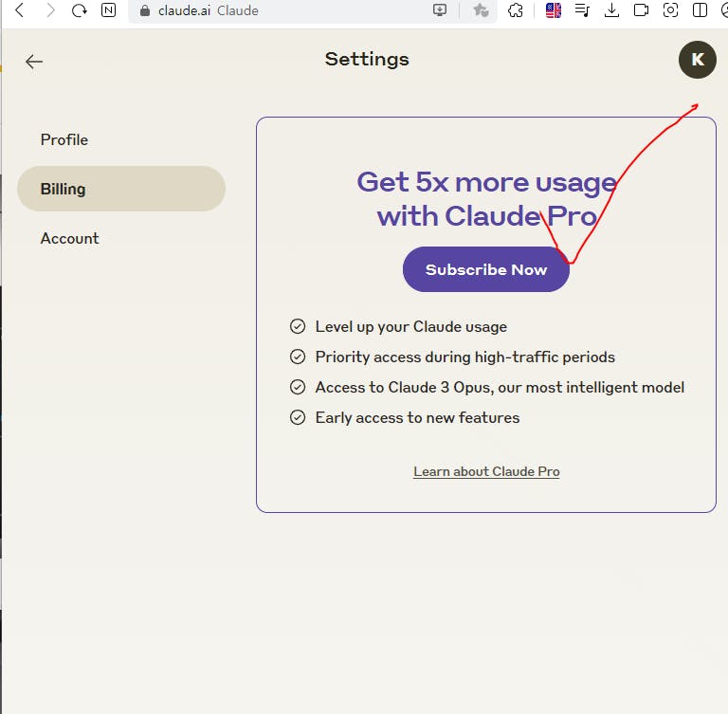The image size is (728, 714).
Task: Open the K user avatar menu
Action: click(x=698, y=60)
